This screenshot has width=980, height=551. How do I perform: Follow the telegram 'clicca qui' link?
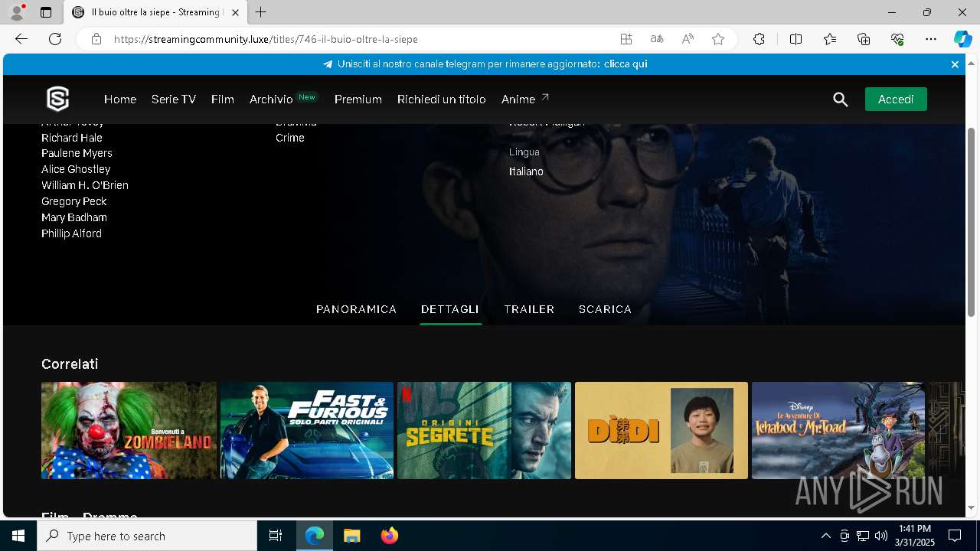point(626,64)
